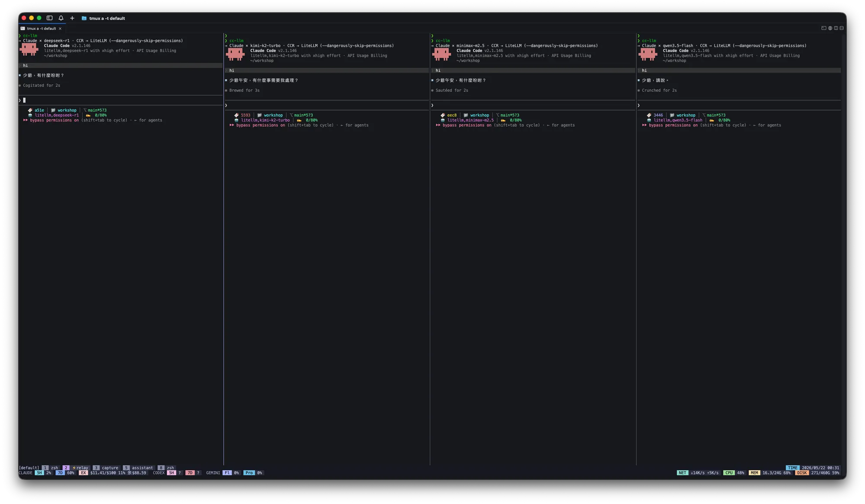Split pane vertically icon at top right
The image size is (865, 504).
coord(836,28)
